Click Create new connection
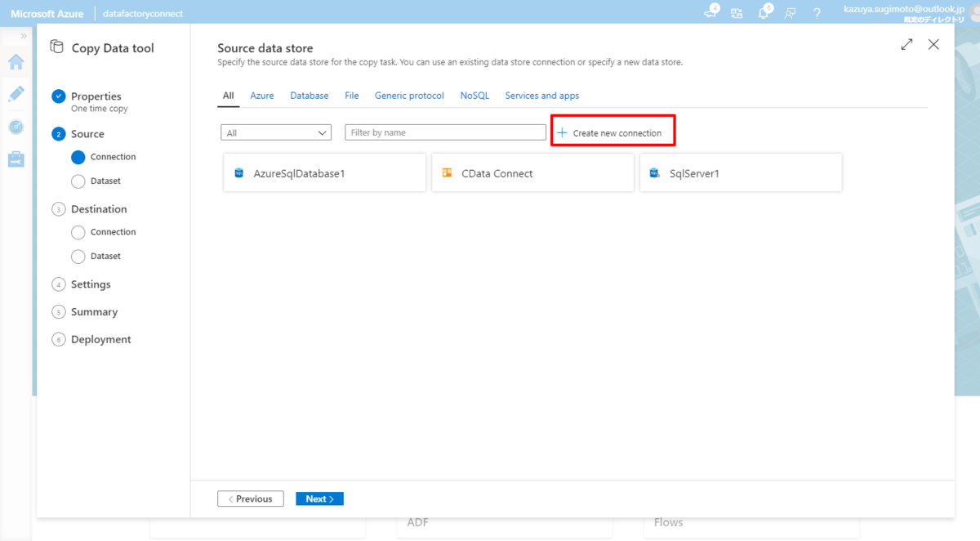 [610, 132]
